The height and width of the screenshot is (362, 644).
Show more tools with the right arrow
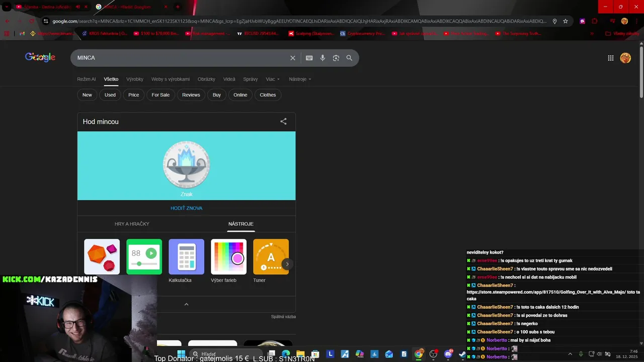(x=287, y=264)
